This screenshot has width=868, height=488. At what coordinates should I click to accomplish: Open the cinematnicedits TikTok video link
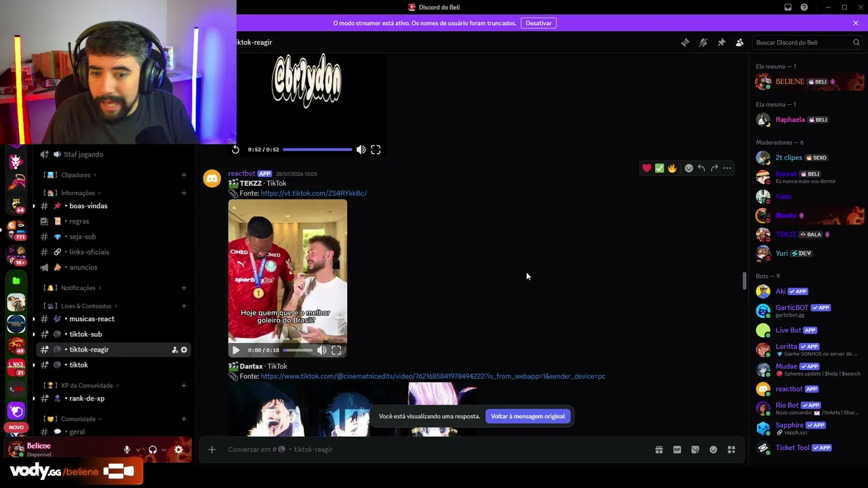(x=433, y=376)
